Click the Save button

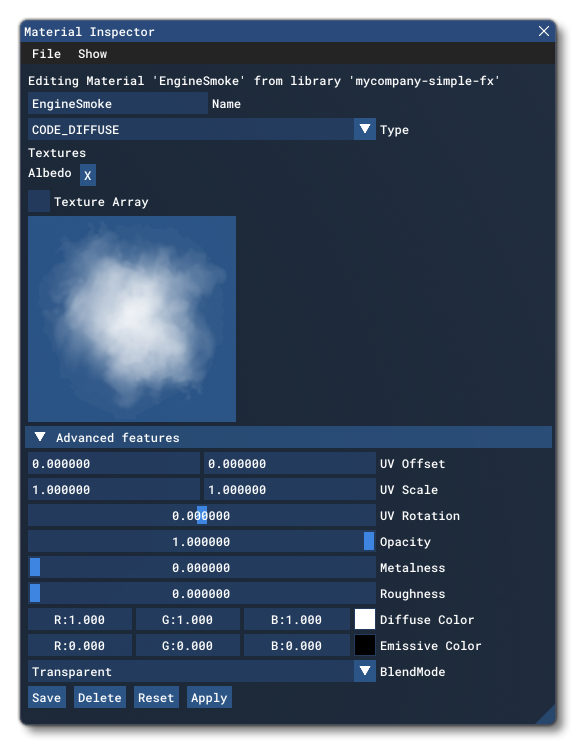pyautogui.click(x=47, y=697)
